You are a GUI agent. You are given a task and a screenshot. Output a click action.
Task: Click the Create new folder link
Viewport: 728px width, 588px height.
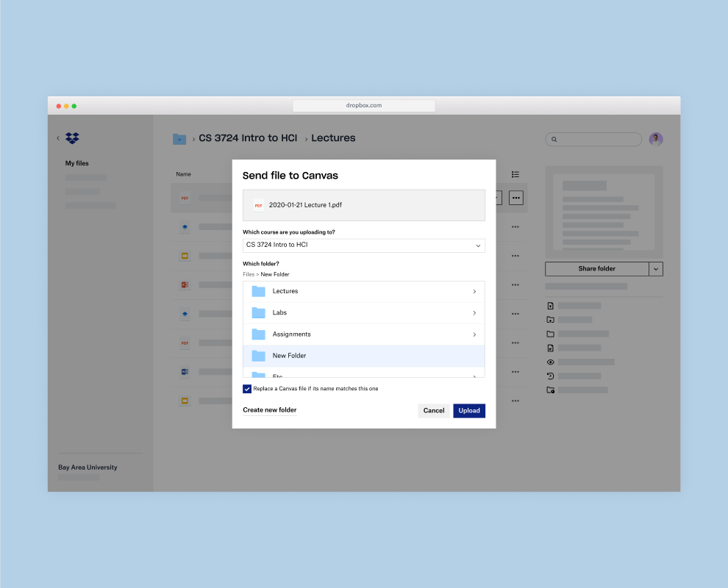coord(270,410)
